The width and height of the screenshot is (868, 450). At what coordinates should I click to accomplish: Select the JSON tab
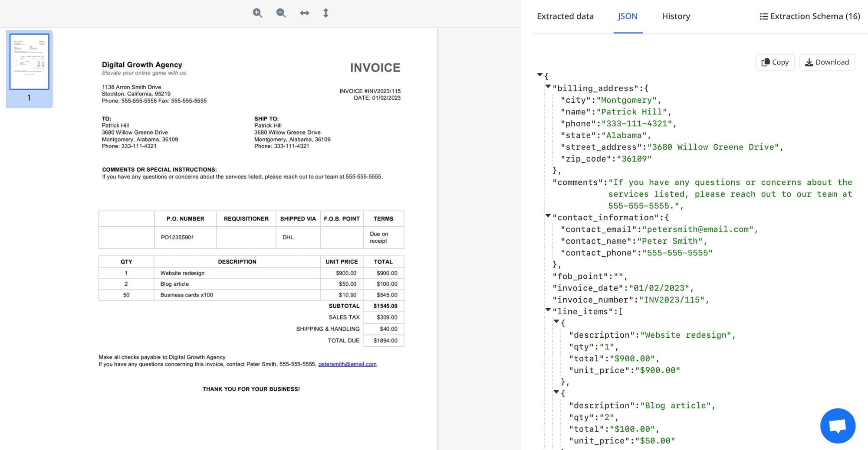(628, 16)
